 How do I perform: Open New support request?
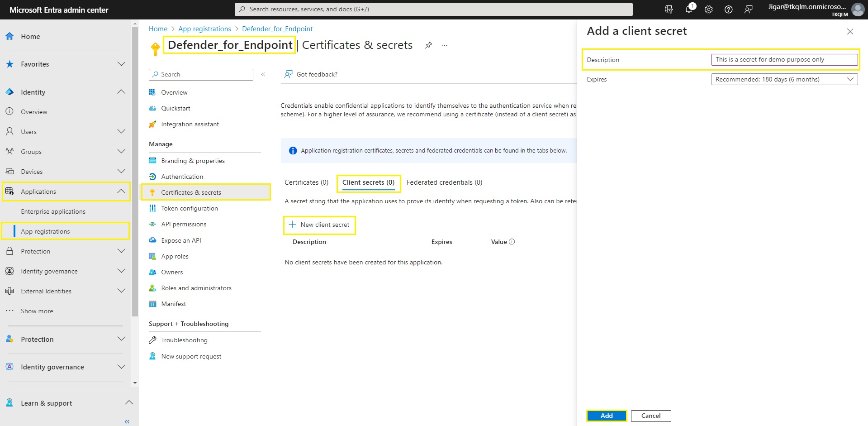pos(191,356)
